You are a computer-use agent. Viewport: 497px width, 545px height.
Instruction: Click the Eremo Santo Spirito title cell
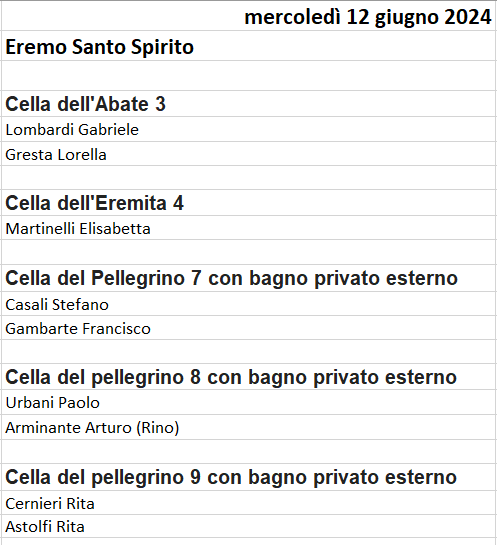tap(248, 46)
